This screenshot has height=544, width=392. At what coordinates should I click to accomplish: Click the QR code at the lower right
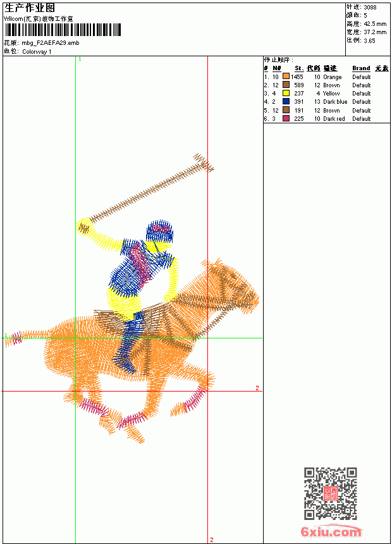pyautogui.click(x=330, y=493)
